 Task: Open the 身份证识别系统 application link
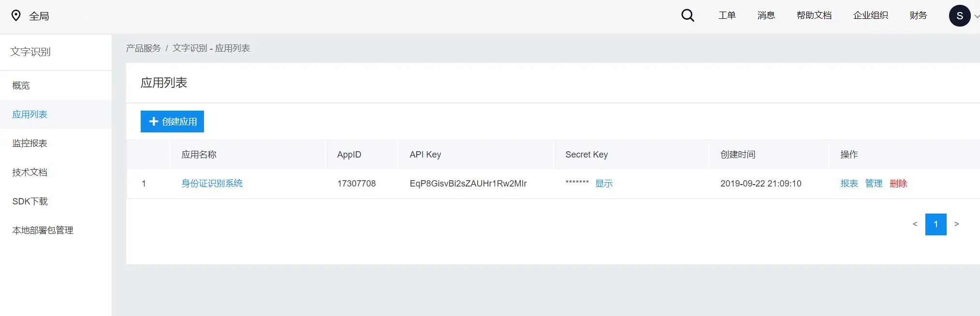click(212, 184)
